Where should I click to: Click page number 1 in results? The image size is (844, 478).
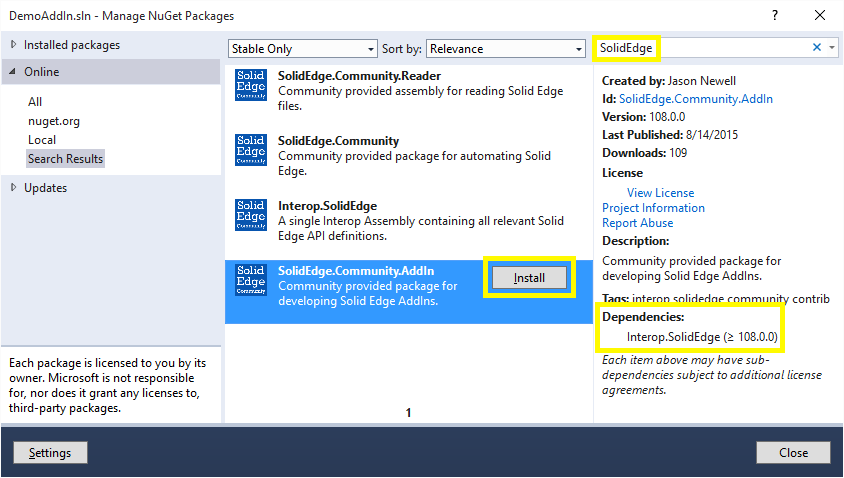409,413
